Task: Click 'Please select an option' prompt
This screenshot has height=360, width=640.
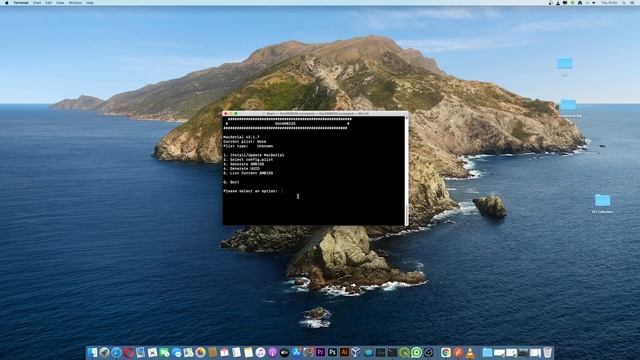Action: 250,191
